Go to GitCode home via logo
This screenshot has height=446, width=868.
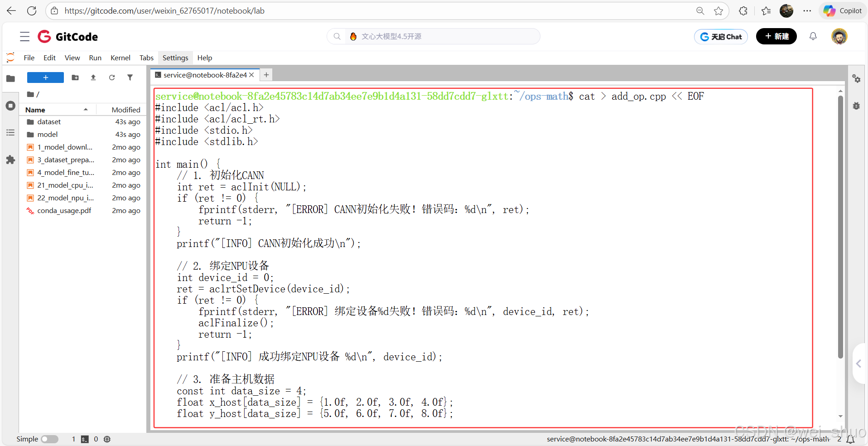point(68,37)
